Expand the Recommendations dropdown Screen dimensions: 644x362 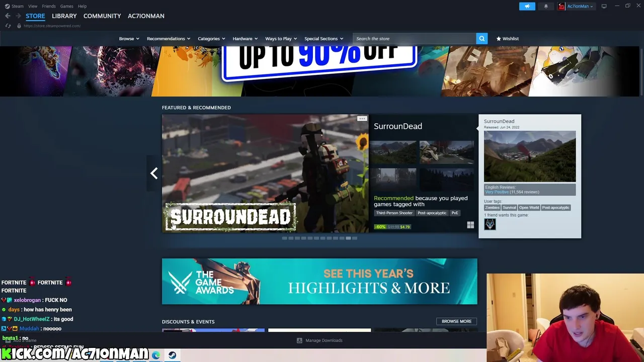[169, 39]
